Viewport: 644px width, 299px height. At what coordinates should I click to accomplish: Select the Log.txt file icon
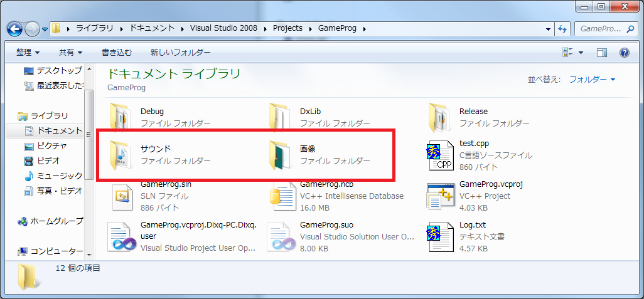[439, 238]
